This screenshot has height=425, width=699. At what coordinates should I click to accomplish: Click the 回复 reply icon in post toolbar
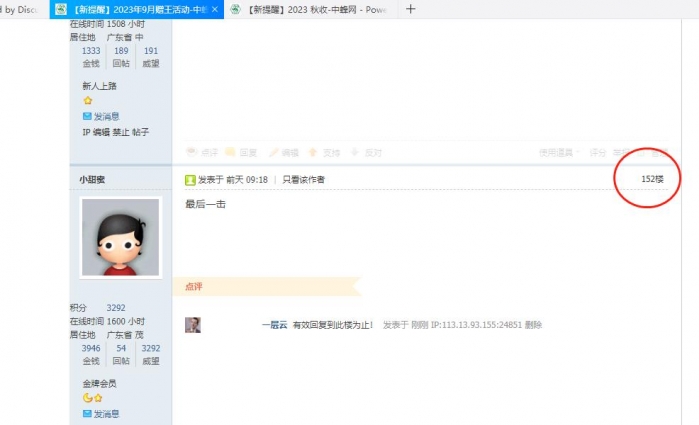(232, 153)
